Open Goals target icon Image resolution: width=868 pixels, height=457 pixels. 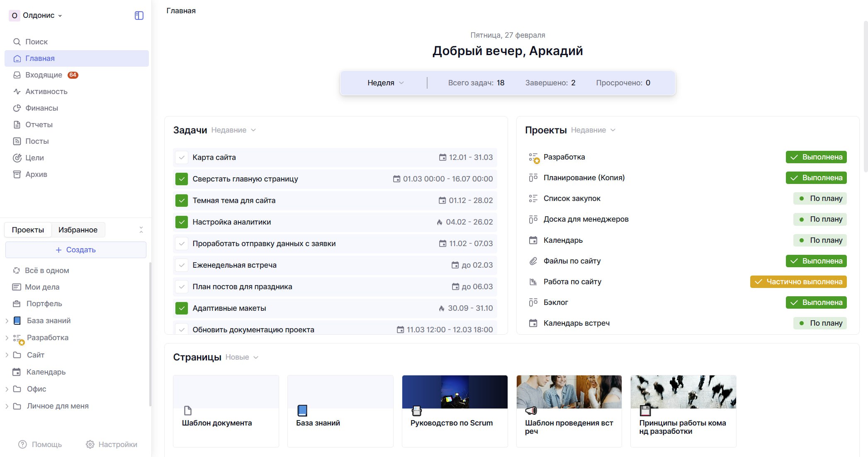(x=17, y=158)
